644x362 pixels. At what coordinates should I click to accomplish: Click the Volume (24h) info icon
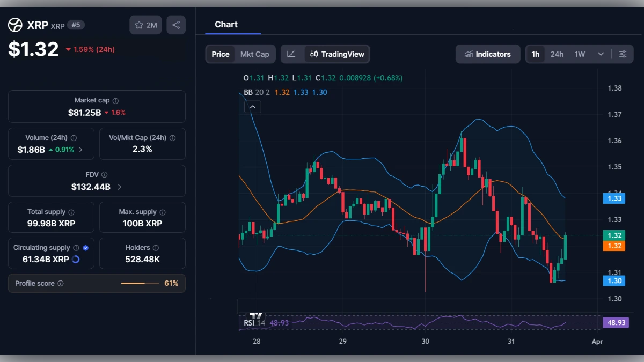(74, 137)
